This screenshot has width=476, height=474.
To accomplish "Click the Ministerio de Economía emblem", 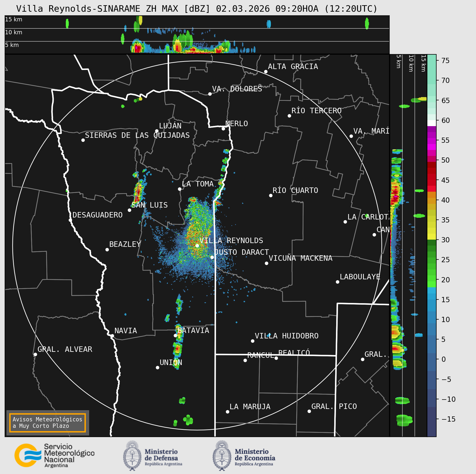I will pyautogui.click(x=222, y=456).
